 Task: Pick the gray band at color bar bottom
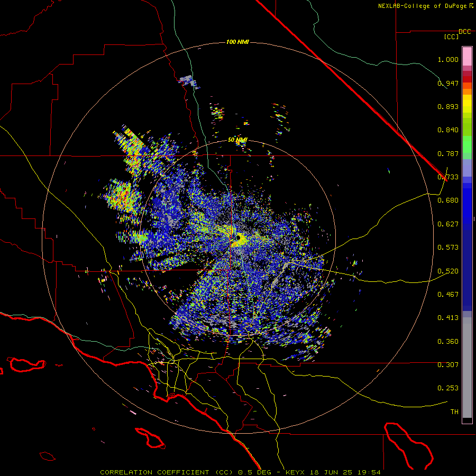tap(467, 368)
